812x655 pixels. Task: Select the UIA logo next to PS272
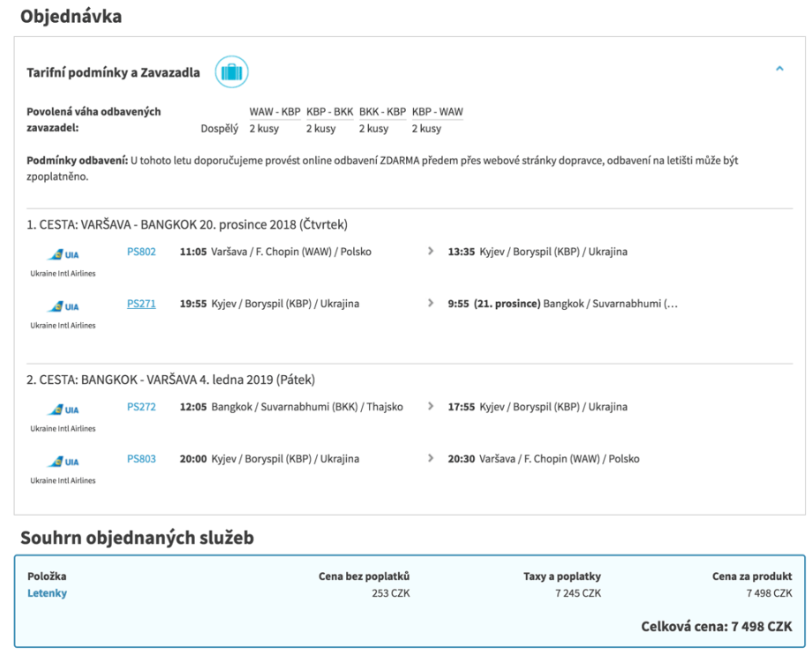(63, 410)
